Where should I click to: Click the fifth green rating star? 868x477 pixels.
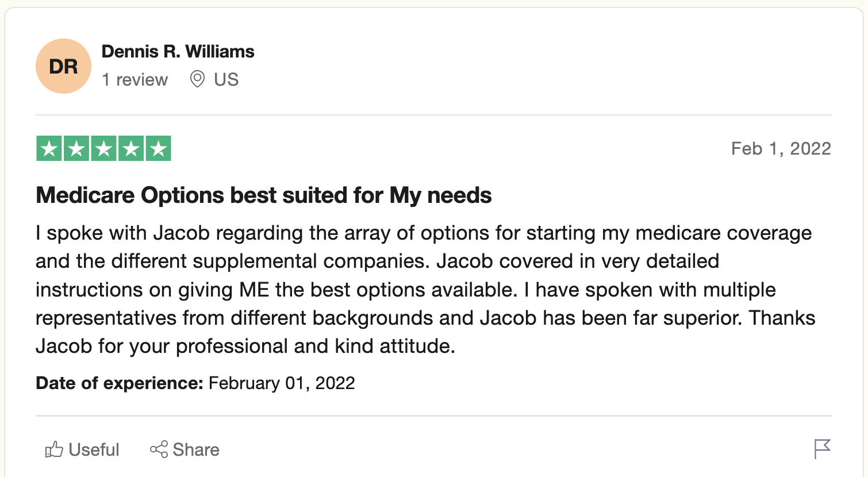[159, 148]
